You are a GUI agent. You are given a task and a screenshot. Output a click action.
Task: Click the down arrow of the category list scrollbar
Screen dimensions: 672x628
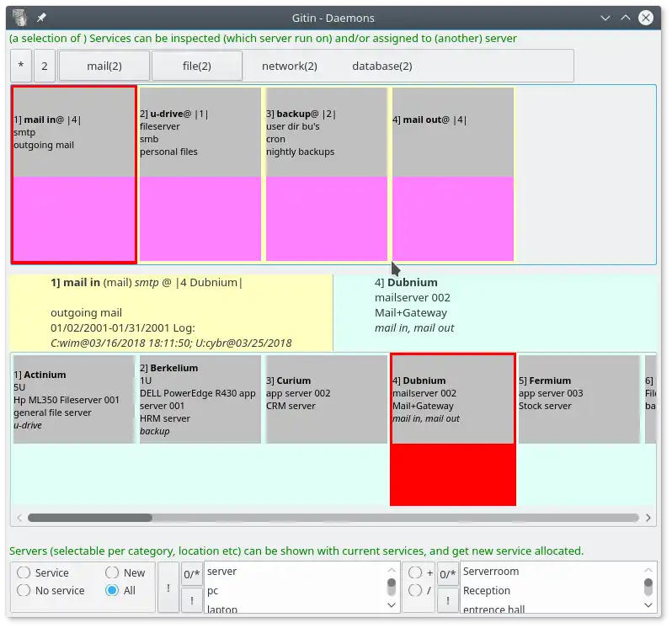(x=392, y=605)
